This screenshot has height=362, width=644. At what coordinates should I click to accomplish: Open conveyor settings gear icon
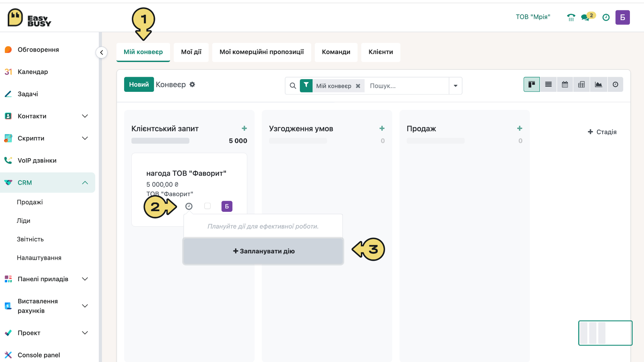coord(192,84)
